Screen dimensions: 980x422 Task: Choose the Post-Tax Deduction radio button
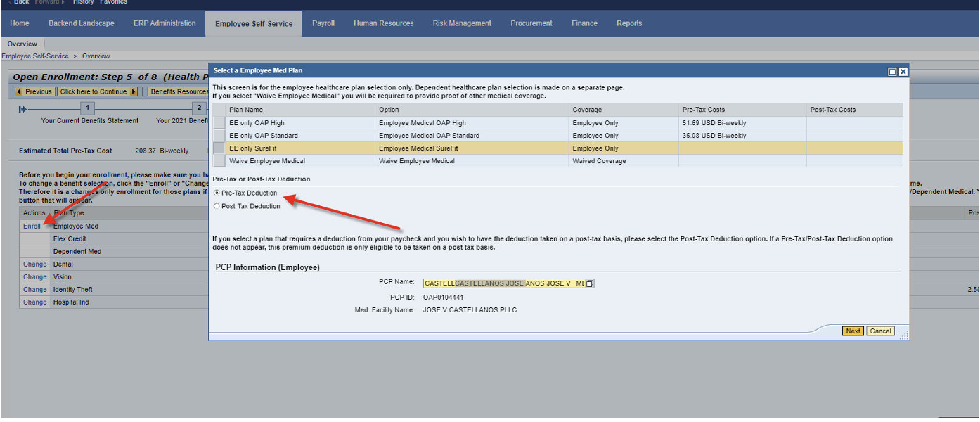217,206
